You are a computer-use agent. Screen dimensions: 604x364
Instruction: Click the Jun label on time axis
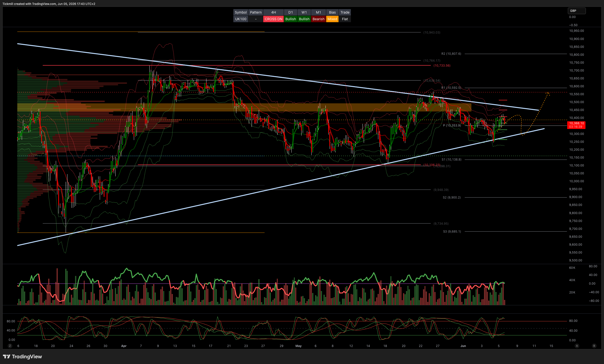(463, 346)
